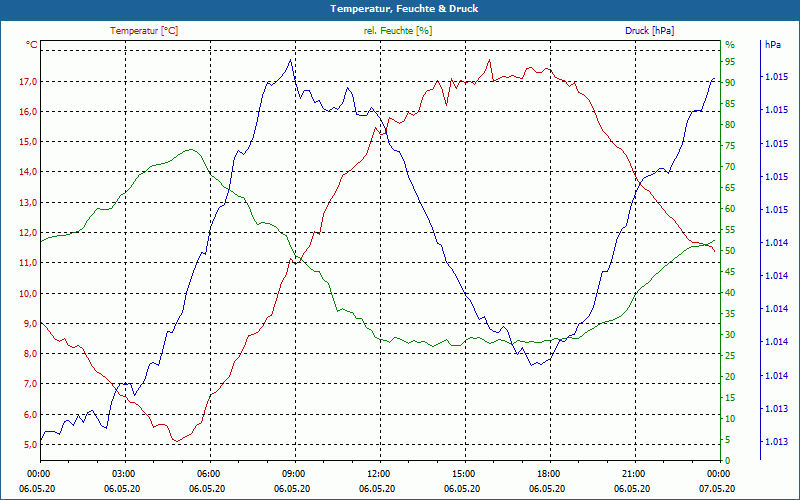Click the 00:00 label above 07.05.20
The height and width of the screenshot is (500, 800).
pos(718,473)
